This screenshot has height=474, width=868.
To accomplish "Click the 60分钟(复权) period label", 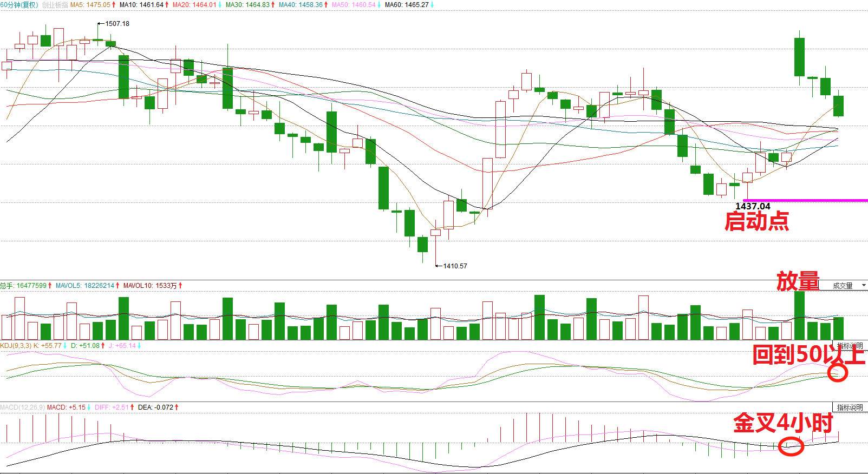I will (x=19, y=5).
